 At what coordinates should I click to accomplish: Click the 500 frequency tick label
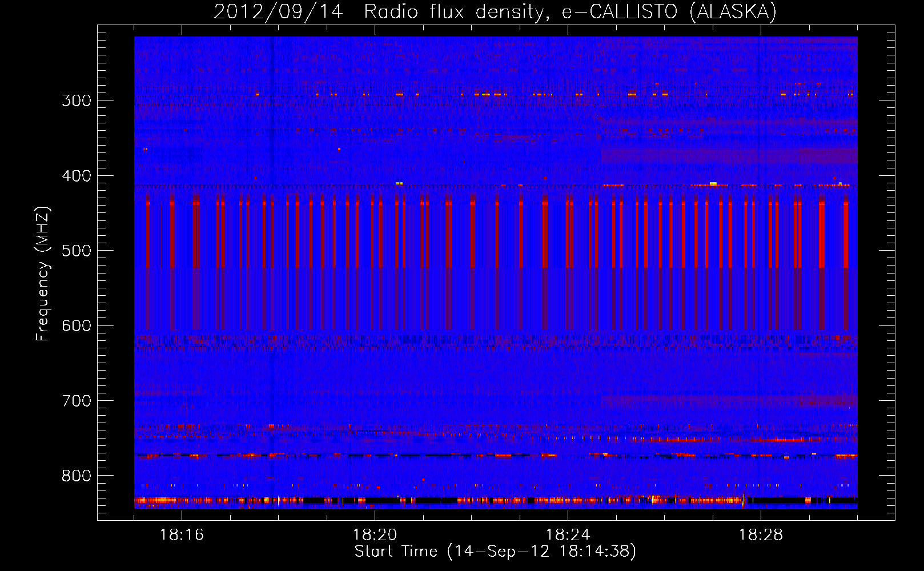pos(77,251)
